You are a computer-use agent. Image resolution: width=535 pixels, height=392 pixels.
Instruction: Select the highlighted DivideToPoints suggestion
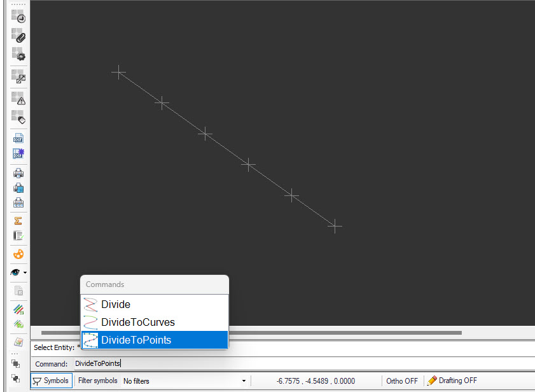coord(155,340)
